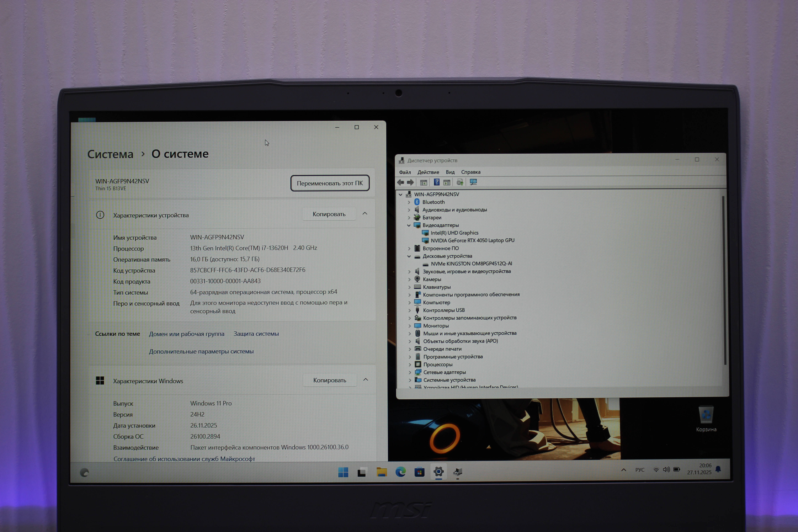Click the update driver software toolbar icon

[x=460, y=183]
